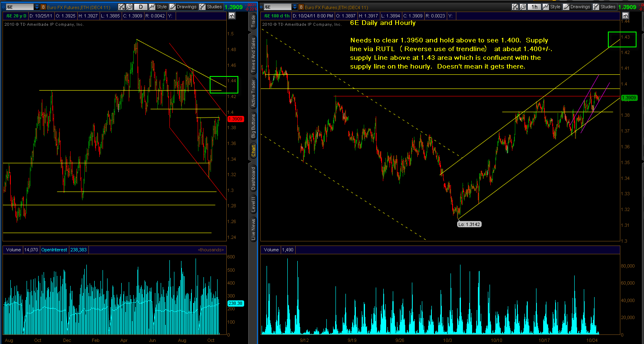Open the symbol dropdown arrow on the right chart
The height and width of the screenshot is (344, 644).
click(295, 7)
